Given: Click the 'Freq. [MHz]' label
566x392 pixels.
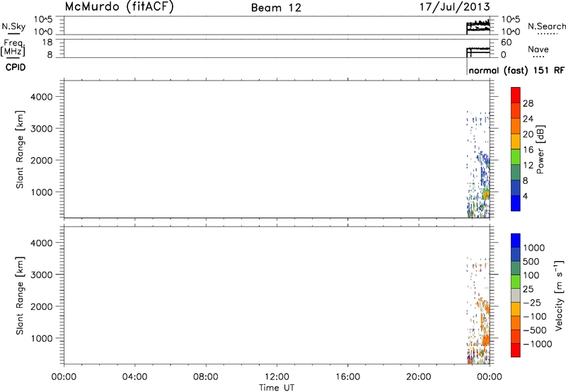Looking at the screenshot, I should [x=13, y=48].
